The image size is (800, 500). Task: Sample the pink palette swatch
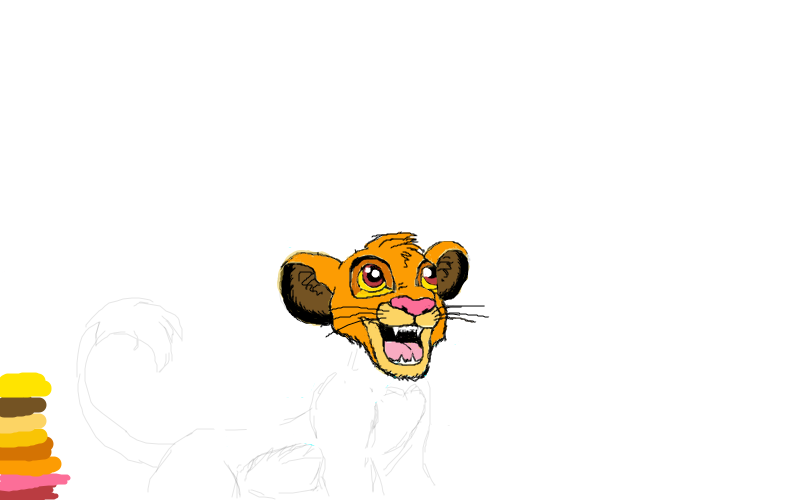point(32,480)
